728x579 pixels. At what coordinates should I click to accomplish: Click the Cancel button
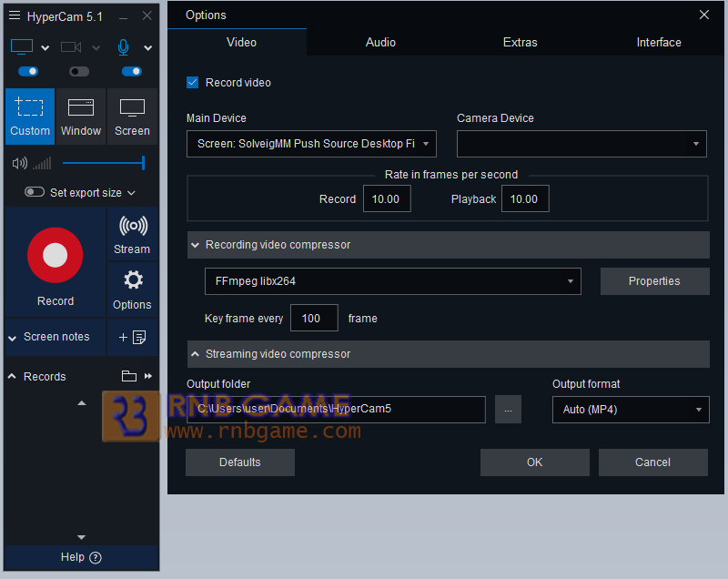tap(652, 462)
